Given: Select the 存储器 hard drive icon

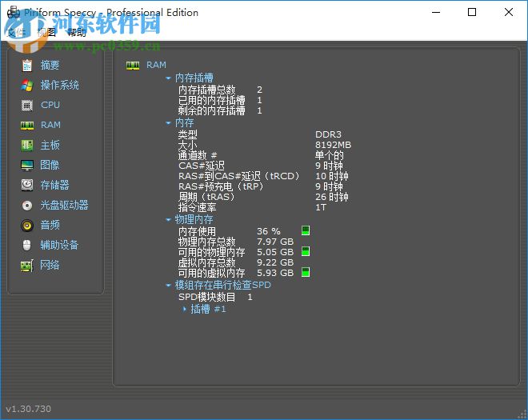Looking at the screenshot, I should (27, 185).
